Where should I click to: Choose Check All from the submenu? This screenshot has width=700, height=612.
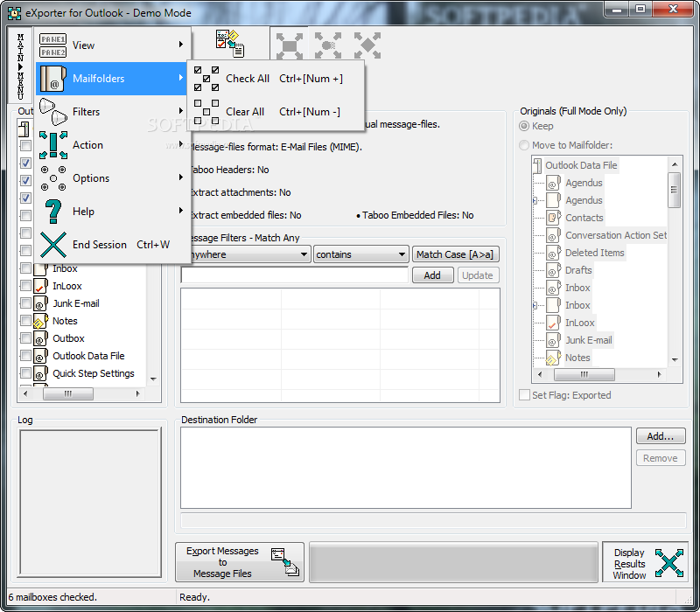(x=276, y=79)
